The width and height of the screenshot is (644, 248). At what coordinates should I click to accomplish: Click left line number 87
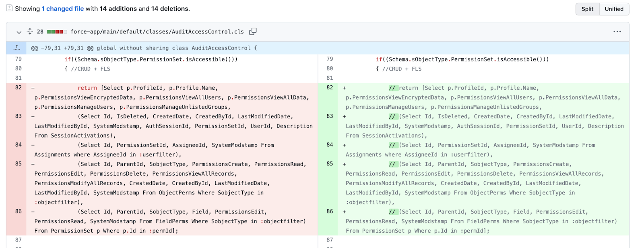[x=19, y=240]
